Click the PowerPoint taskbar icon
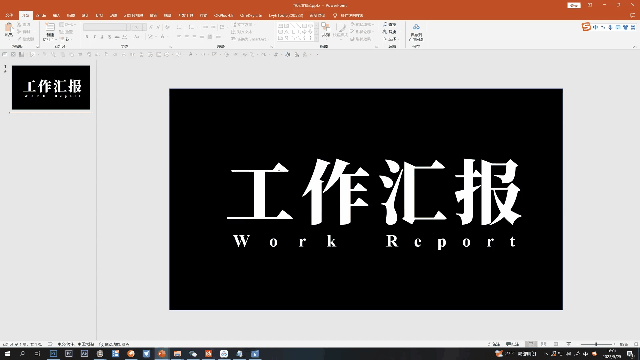 (x=162, y=354)
